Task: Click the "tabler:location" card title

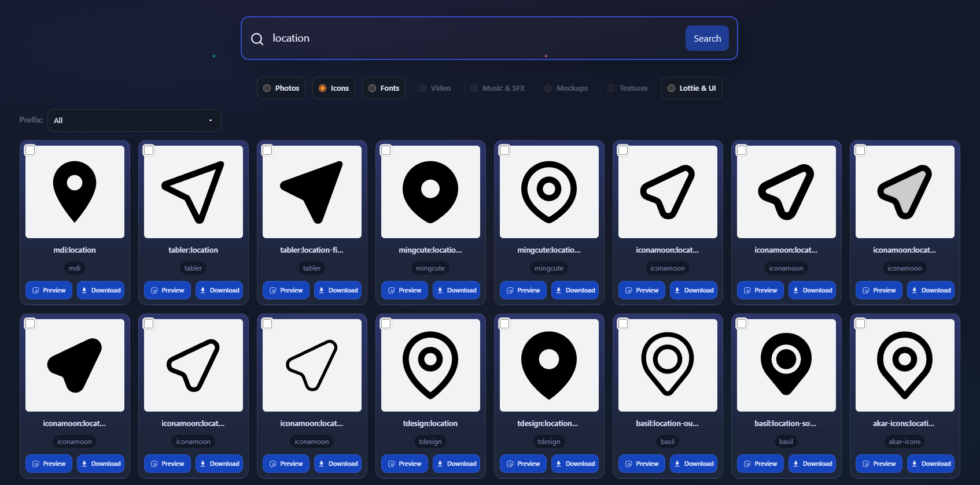Action: click(193, 250)
